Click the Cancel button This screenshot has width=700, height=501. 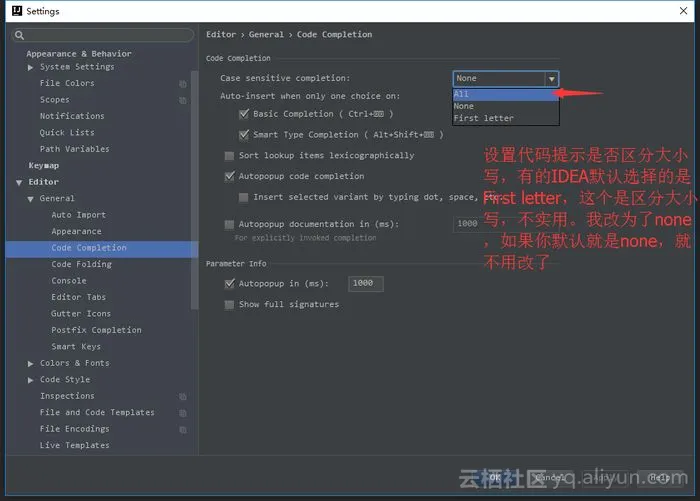pos(550,478)
